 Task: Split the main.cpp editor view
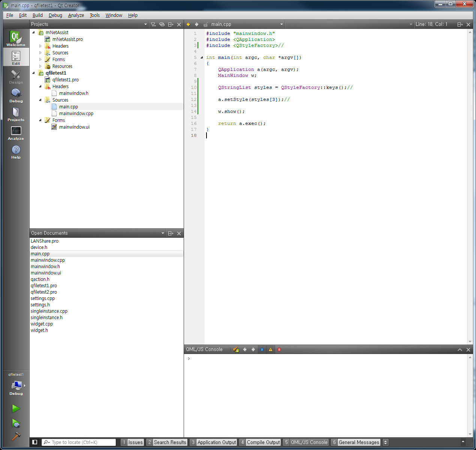(x=460, y=24)
